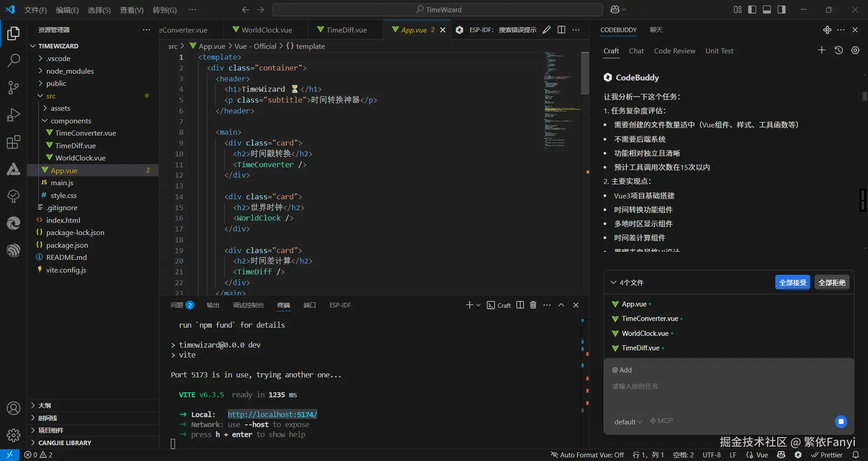Viewport: 868px width, 461px height.
Task: Kill the terminal with trash icon
Action: pyautogui.click(x=533, y=305)
